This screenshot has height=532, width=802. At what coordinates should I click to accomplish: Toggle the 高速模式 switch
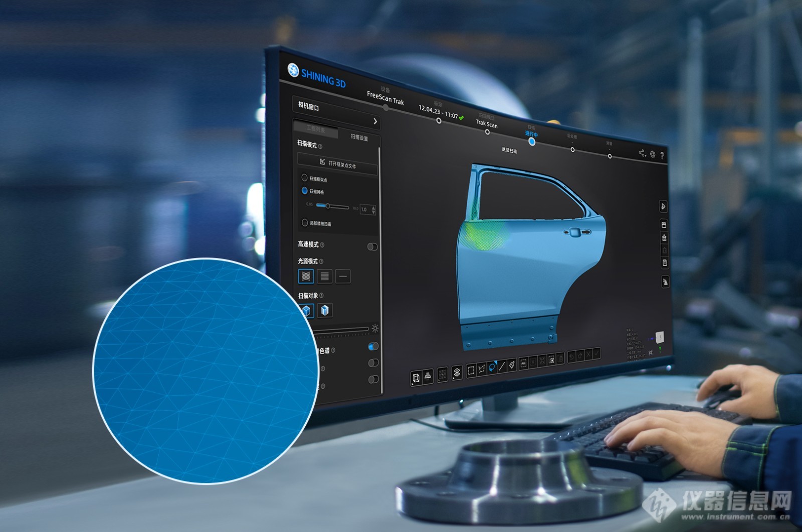pyautogui.click(x=372, y=246)
